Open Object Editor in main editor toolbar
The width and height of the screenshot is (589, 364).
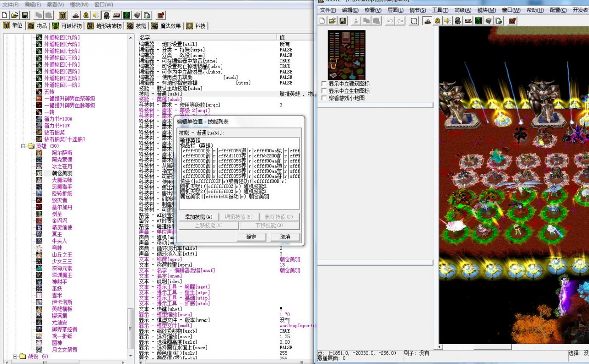(457, 21)
